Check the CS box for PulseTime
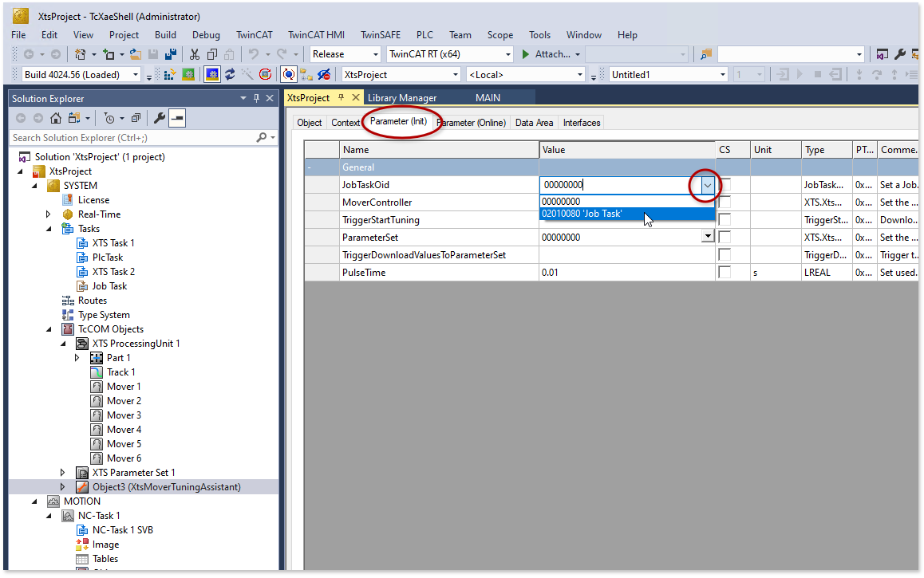Image resolution: width=924 pixels, height=578 pixels. [x=725, y=272]
